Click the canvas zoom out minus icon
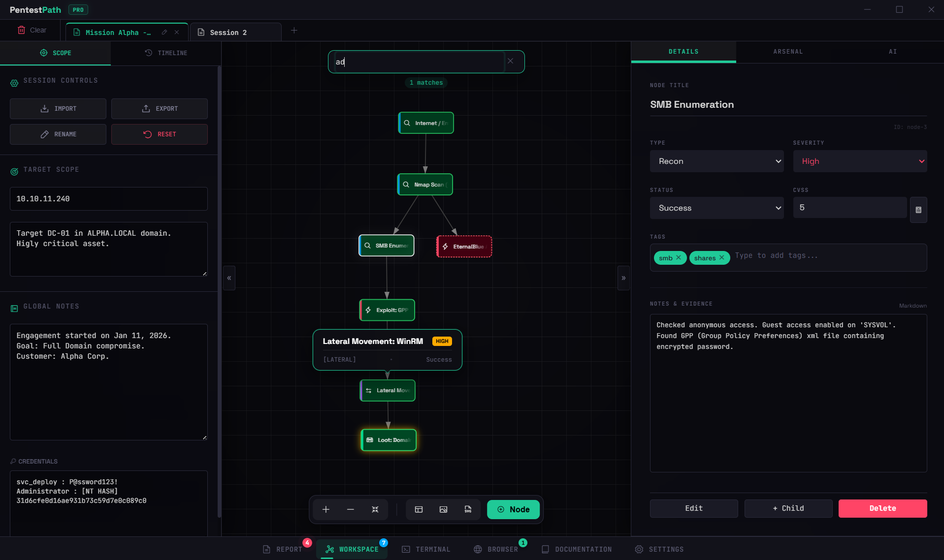 coord(351,509)
